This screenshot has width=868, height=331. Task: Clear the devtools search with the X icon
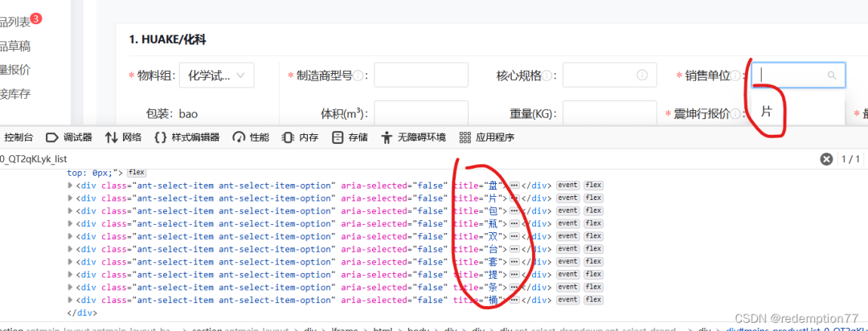tap(826, 159)
